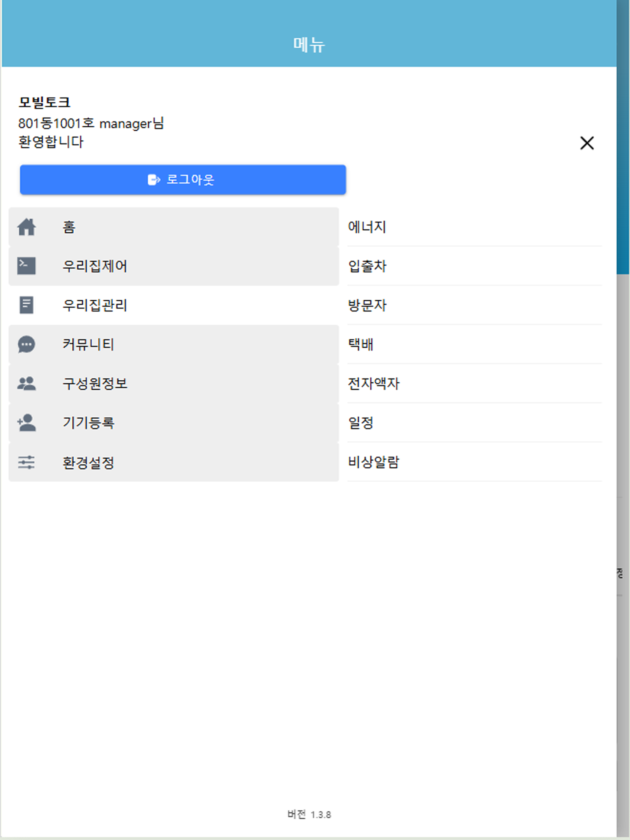
Task: Click the 801동1001호 manager님 greeting text
Action: pos(91,123)
